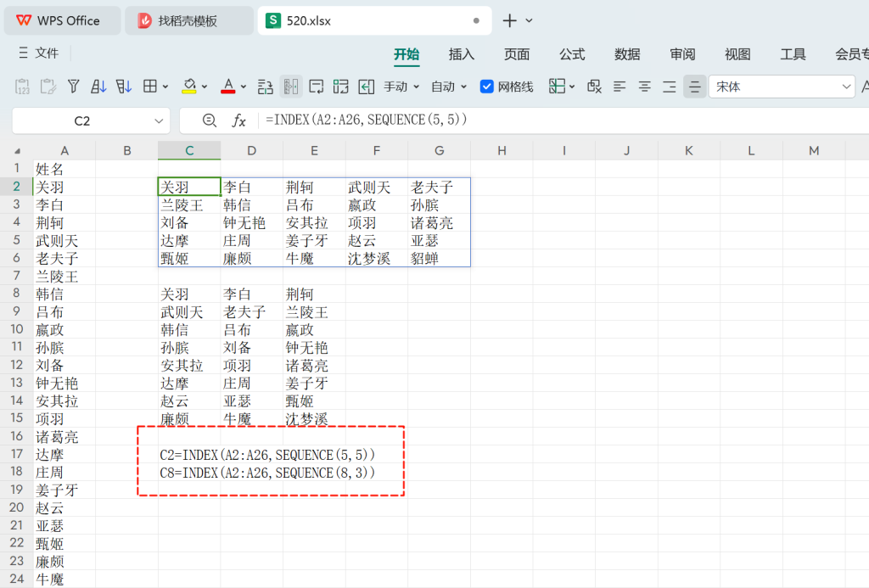Click the borders grid icon
The image size is (869, 588).
pos(149,87)
